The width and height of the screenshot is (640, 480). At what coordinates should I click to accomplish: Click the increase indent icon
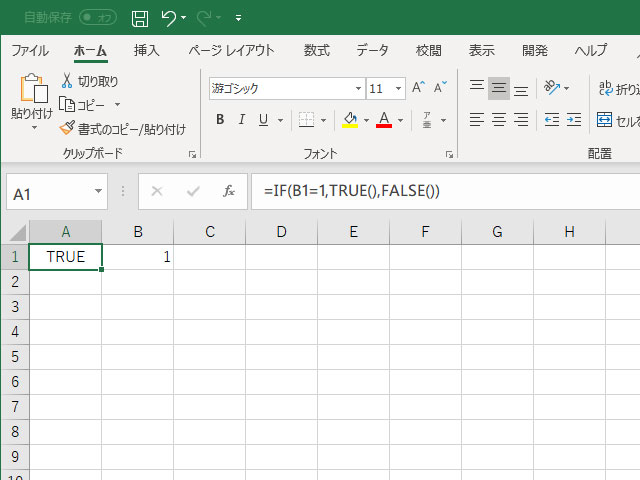coord(574,120)
